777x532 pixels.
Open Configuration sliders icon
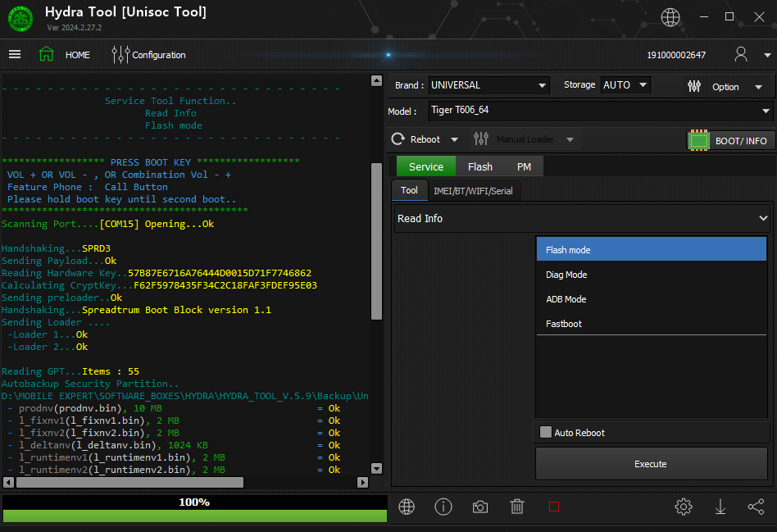(x=120, y=55)
